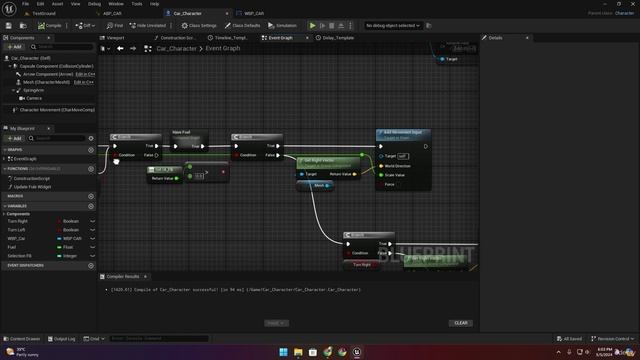Toggle Hide Unrelated nodes
The image size is (640, 360).
pos(148,26)
